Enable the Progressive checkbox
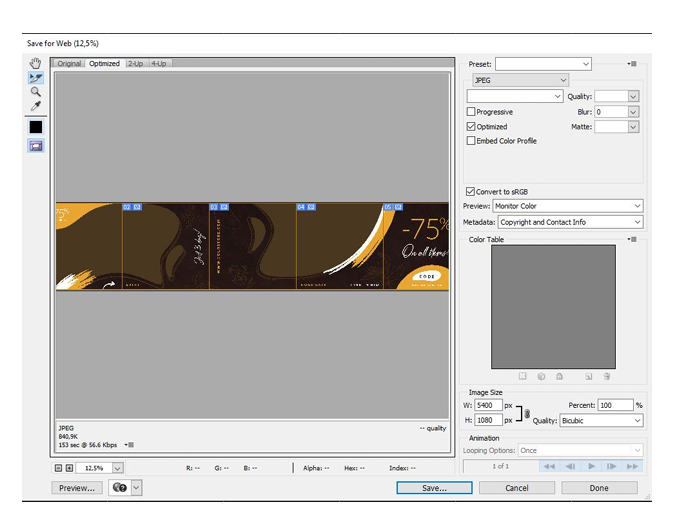680x523 pixels. tap(471, 112)
